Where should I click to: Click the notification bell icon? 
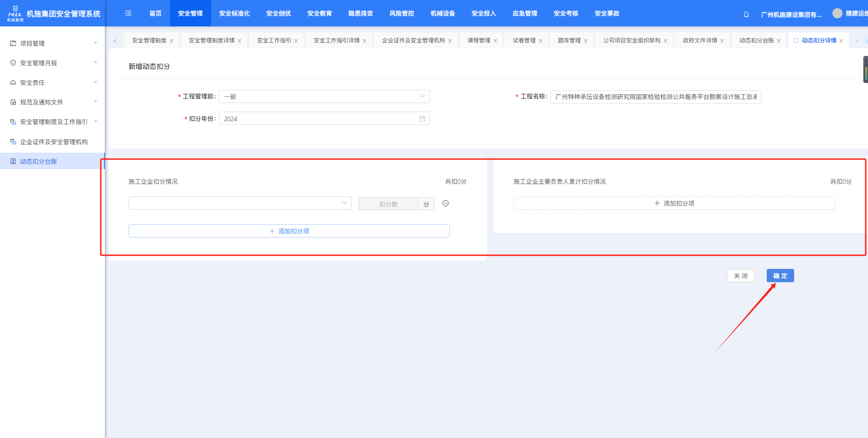tap(746, 14)
